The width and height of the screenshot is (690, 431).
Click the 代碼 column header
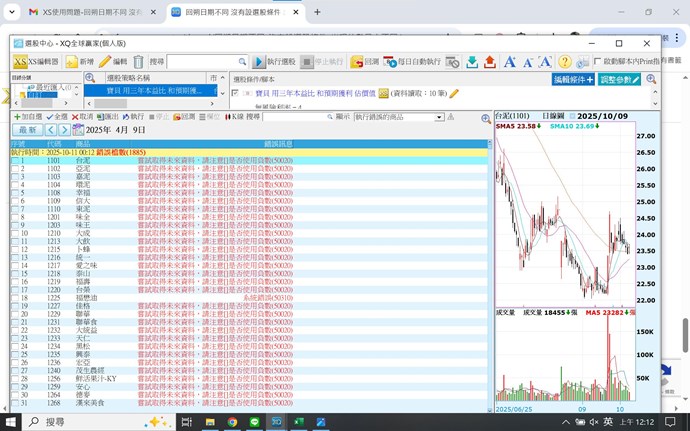point(54,144)
